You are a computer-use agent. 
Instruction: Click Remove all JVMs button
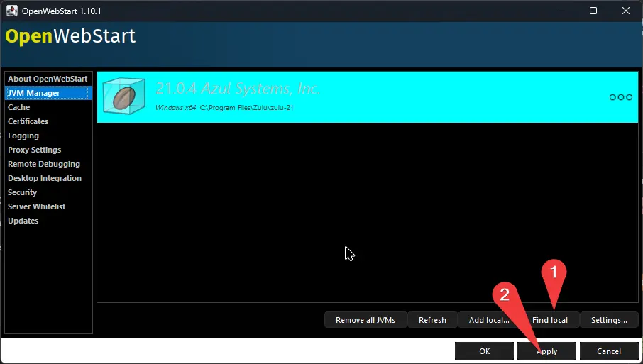tap(366, 320)
